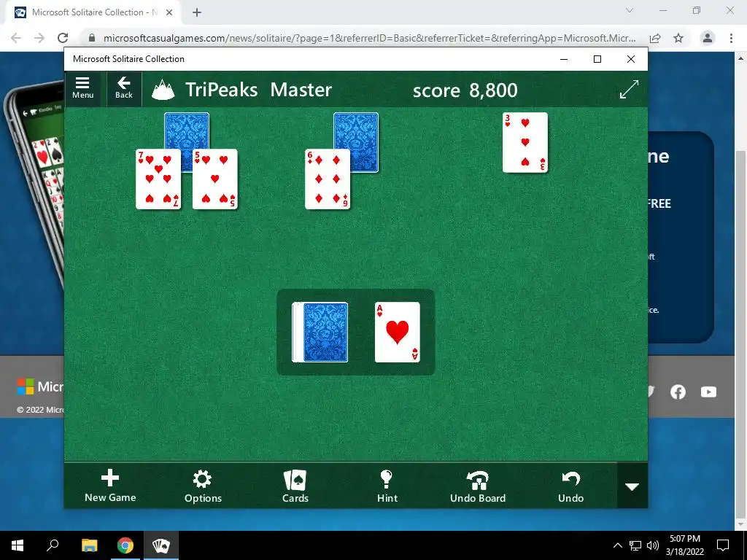Open the Facebook link on webpage

(x=678, y=392)
